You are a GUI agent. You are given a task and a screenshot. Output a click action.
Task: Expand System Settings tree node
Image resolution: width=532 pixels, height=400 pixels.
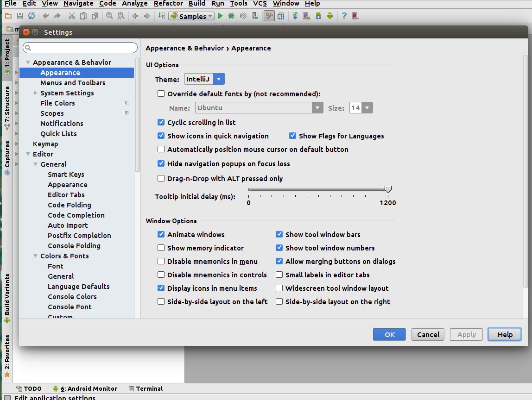point(35,93)
